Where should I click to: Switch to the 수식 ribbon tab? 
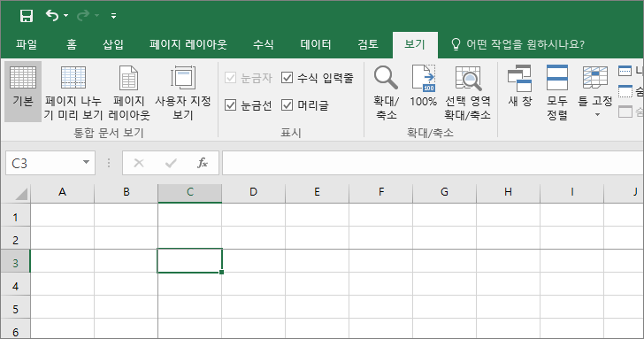(x=264, y=44)
